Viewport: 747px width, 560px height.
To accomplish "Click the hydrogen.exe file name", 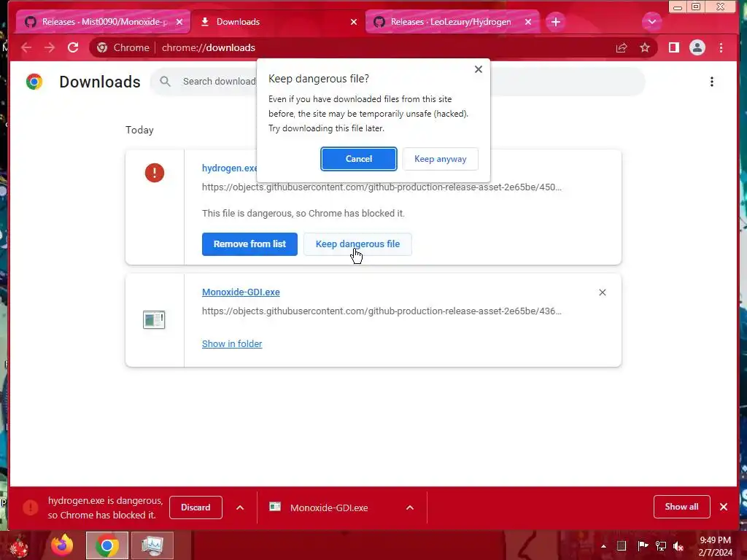I will [229, 168].
